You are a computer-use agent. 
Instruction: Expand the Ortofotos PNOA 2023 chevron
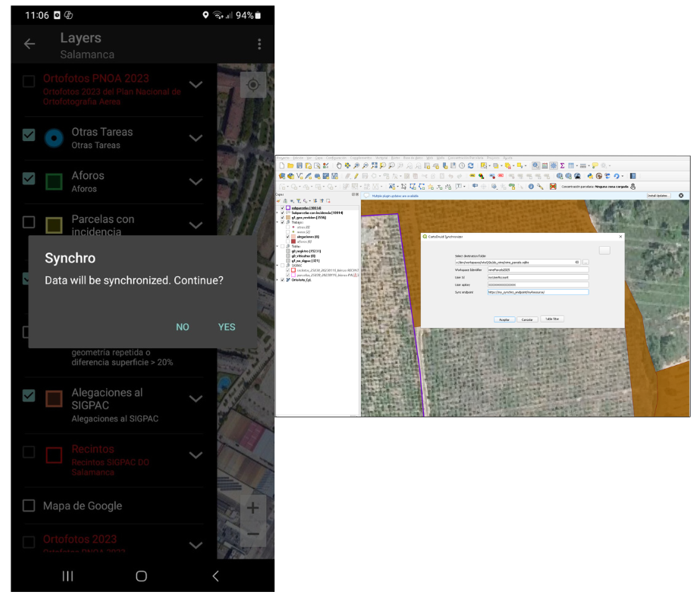pos(196,84)
